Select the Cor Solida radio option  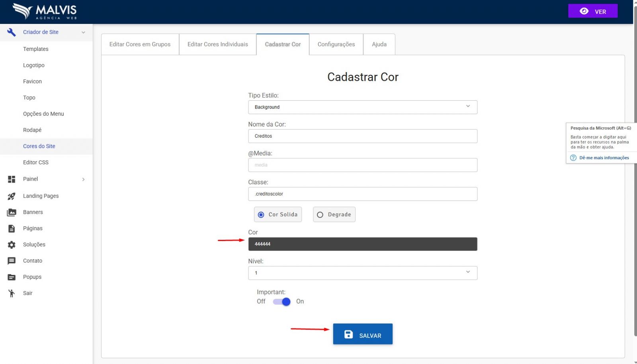tap(261, 215)
